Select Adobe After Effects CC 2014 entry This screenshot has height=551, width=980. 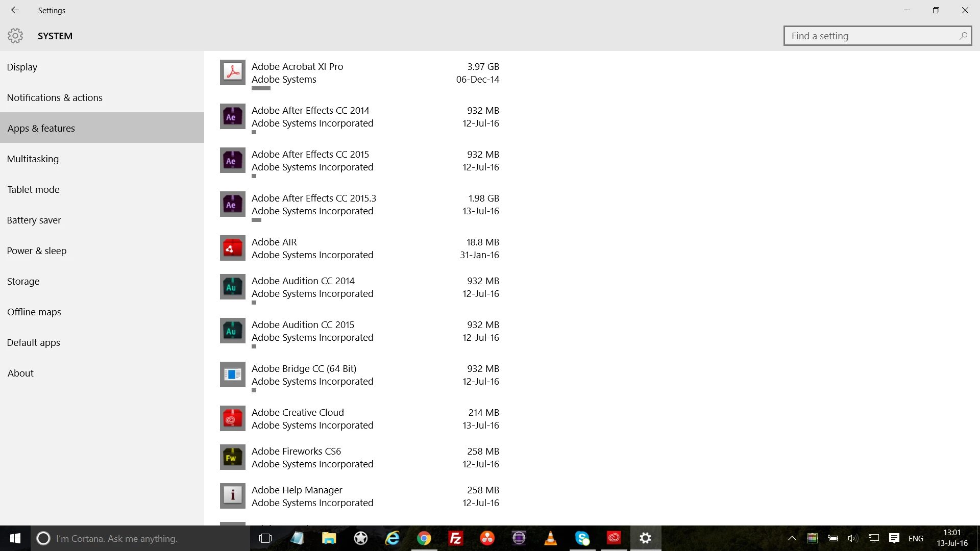(x=310, y=117)
